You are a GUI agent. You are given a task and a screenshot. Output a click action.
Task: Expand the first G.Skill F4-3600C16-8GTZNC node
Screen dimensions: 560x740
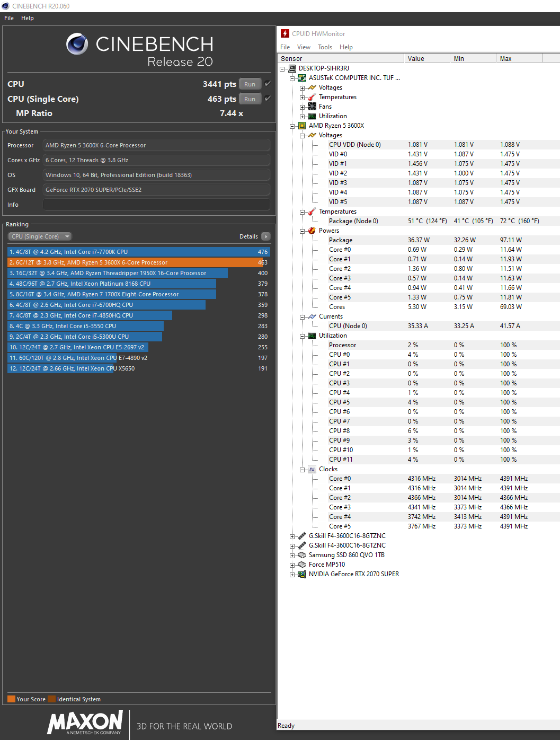pos(292,536)
